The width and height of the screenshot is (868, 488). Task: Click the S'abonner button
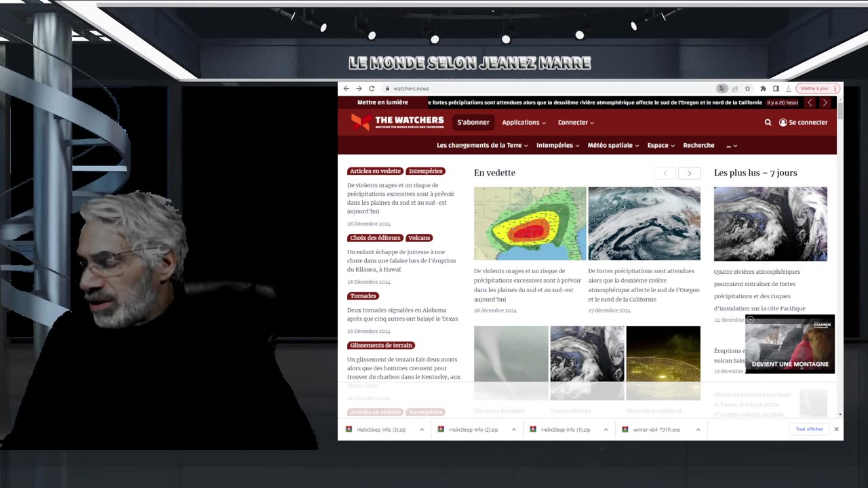(x=473, y=123)
